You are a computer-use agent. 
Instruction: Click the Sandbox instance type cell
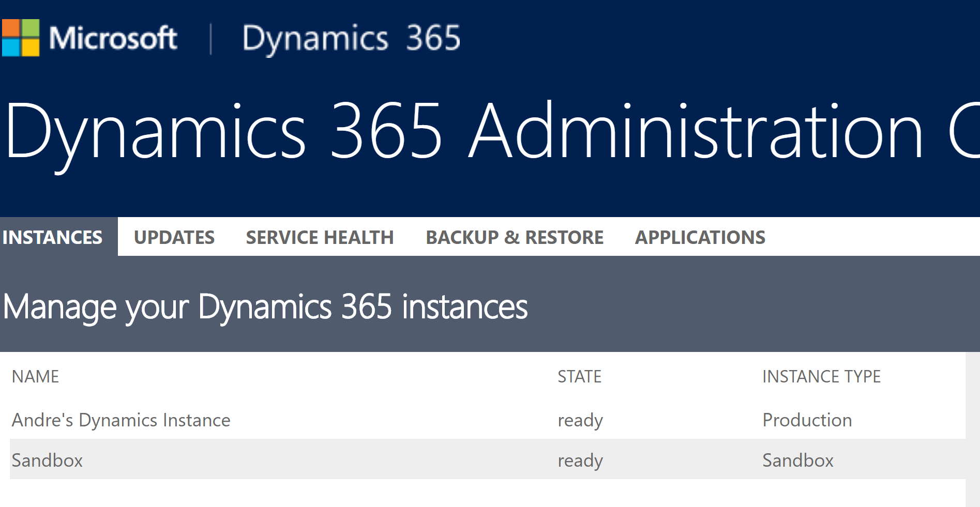(797, 460)
